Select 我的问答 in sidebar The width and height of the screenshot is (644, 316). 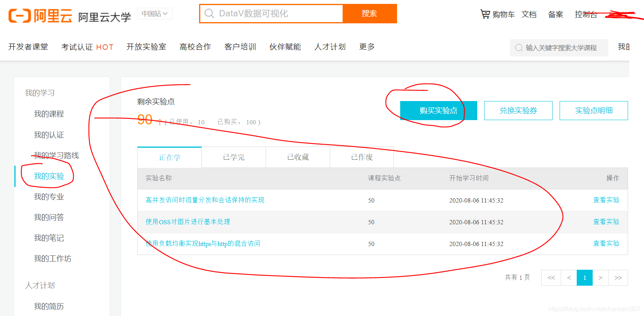pyautogui.click(x=49, y=217)
